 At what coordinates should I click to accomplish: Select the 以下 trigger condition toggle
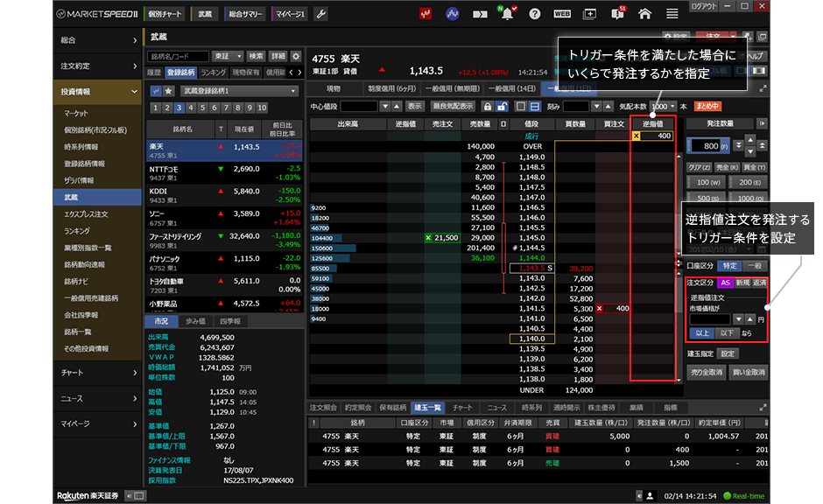pyautogui.click(x=726, y=333)
